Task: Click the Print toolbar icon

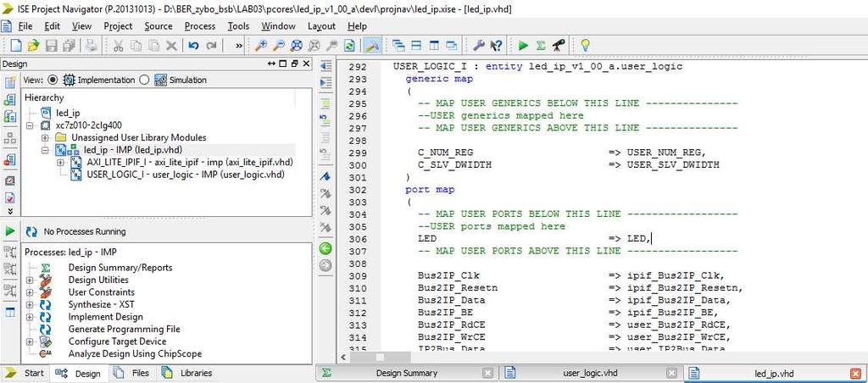Action: (x=92, y=46)
